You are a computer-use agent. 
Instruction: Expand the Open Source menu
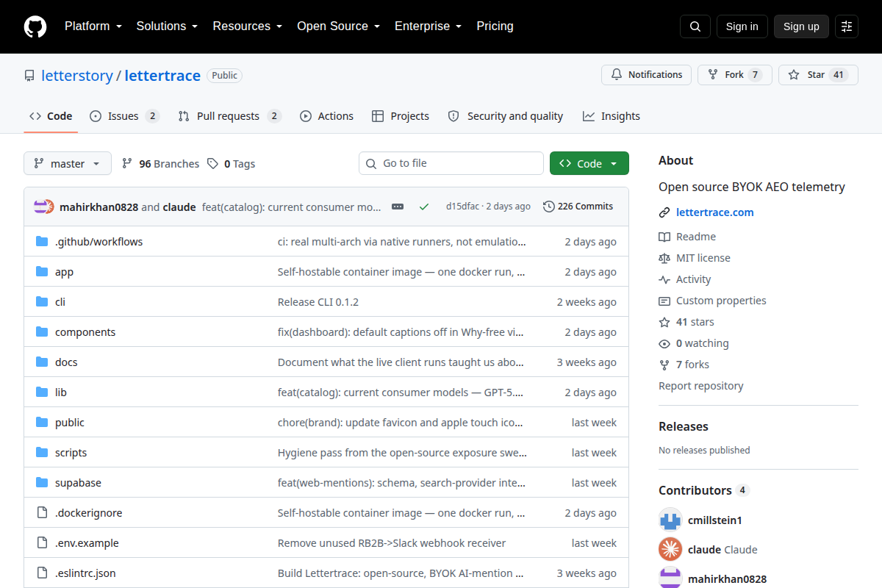(338, 26)
